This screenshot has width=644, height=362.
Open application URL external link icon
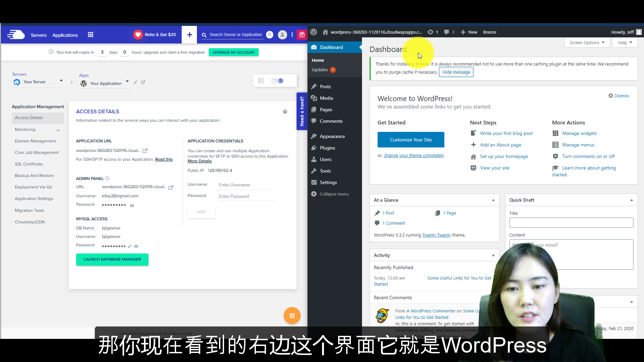145,151
